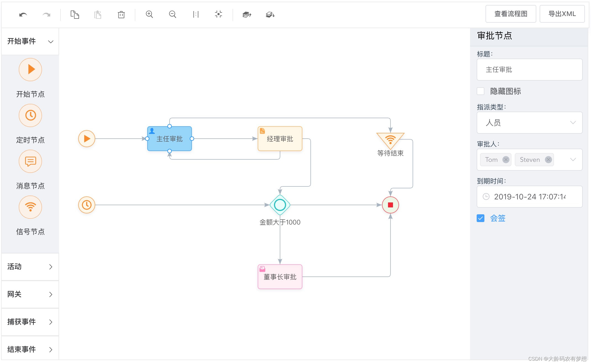The image size is (591, 364).
Task: Select the auto-layout icon
Action: click(x=218, y=13)
